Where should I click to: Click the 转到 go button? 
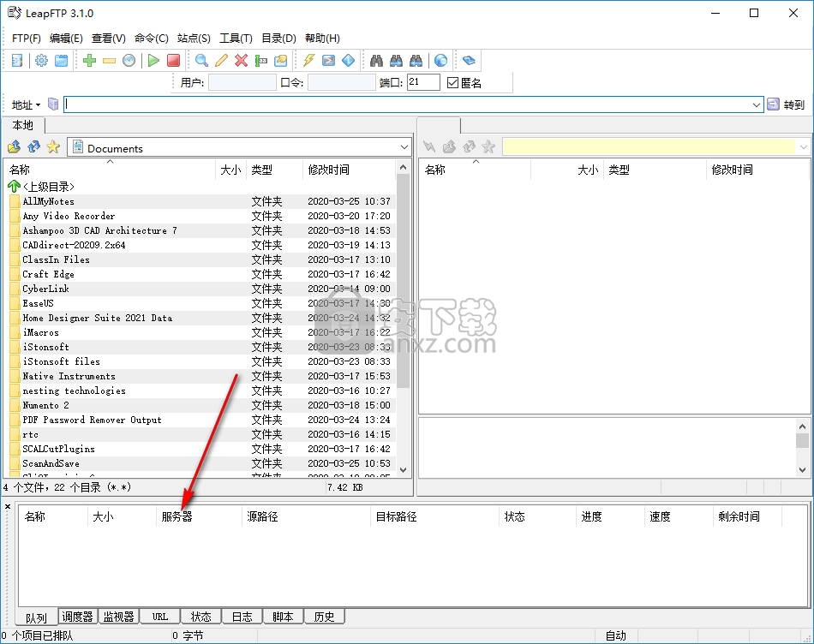(786, 104)
